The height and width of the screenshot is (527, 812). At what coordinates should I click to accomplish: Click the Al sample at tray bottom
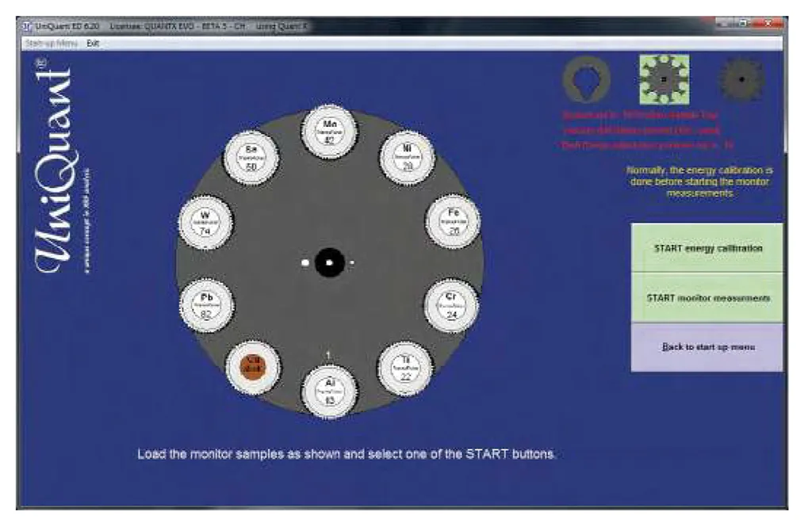(x=329, y=391)
